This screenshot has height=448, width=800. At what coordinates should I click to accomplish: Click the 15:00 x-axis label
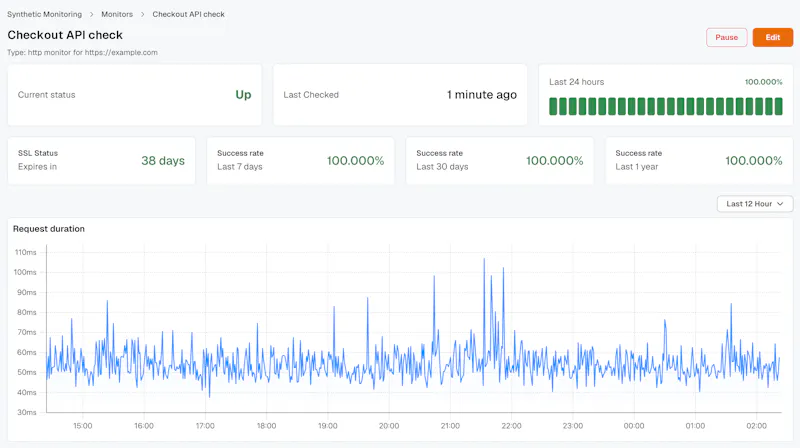83,426
